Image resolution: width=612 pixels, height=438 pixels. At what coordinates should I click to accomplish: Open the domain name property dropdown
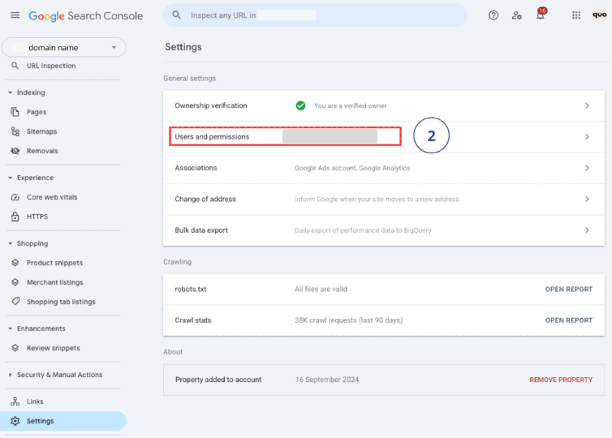tap(64, 47)
